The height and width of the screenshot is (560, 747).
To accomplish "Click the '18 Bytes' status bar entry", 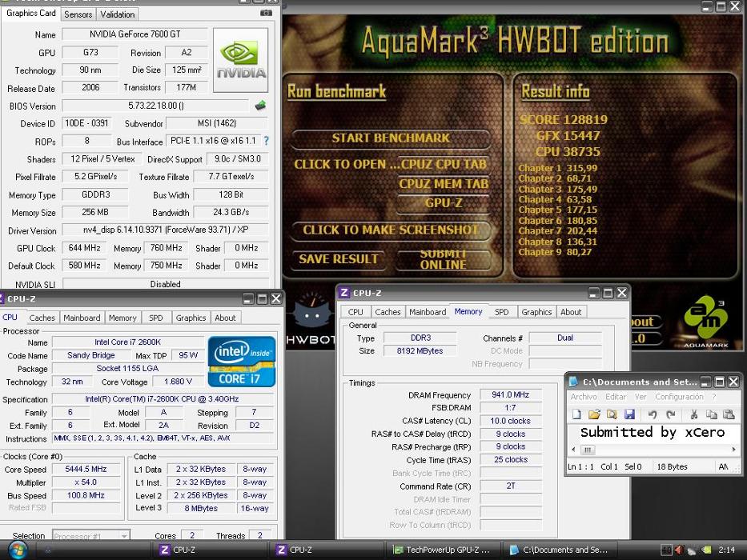I will pyautogui.click(x=672, y=466).
